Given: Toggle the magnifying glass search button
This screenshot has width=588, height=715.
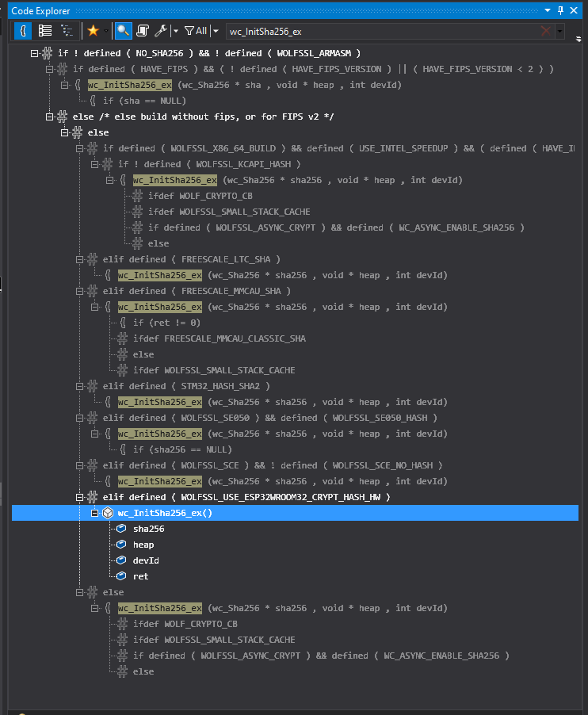Looking at the screenshot, I should click(x=123, y=31).
